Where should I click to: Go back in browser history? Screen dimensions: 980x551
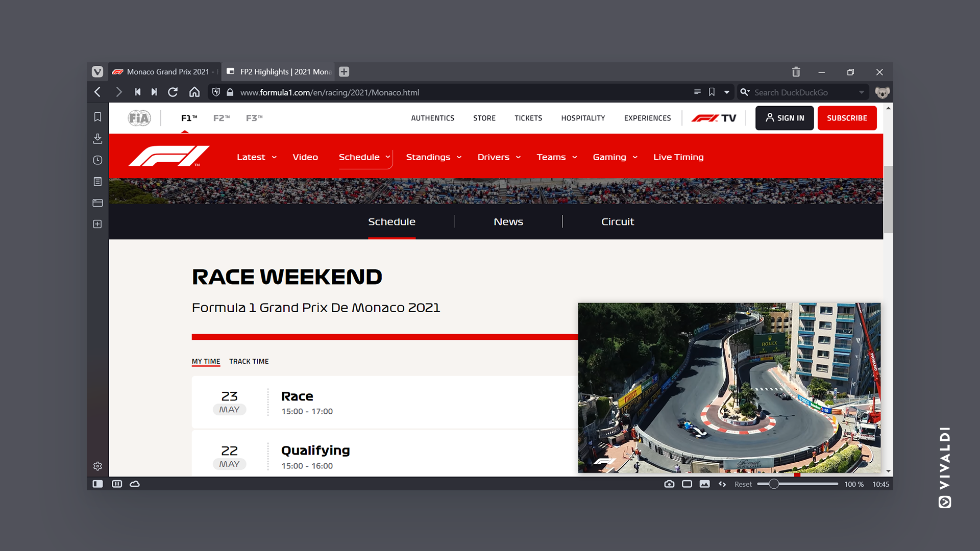[x=97, y=92]
